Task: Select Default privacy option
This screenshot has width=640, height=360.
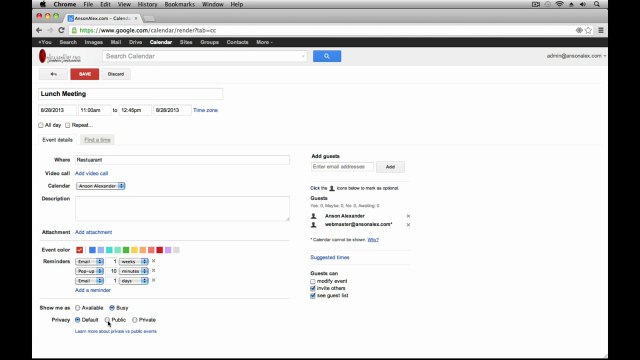Action: click(78, 320)
